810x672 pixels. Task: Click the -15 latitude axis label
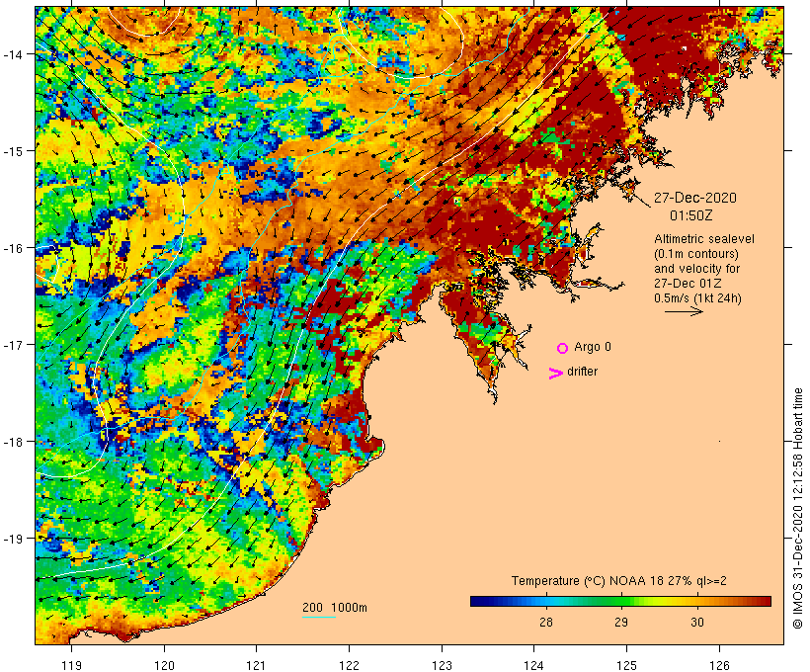pyautogui.click(x=13, y=151)
